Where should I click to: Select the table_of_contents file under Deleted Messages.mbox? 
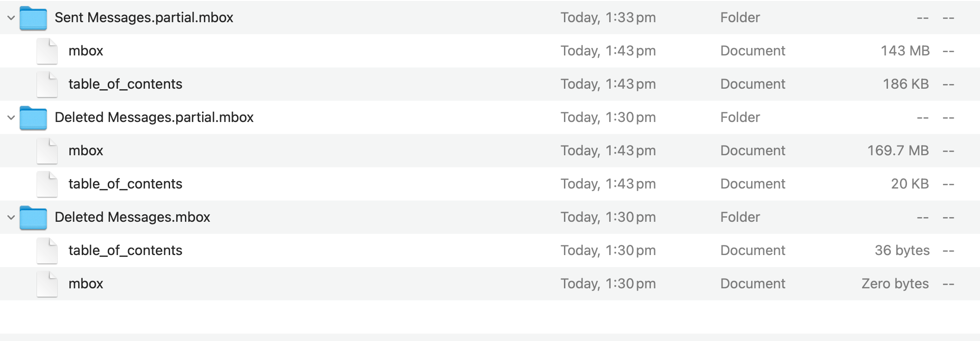(x=125, y=250)
